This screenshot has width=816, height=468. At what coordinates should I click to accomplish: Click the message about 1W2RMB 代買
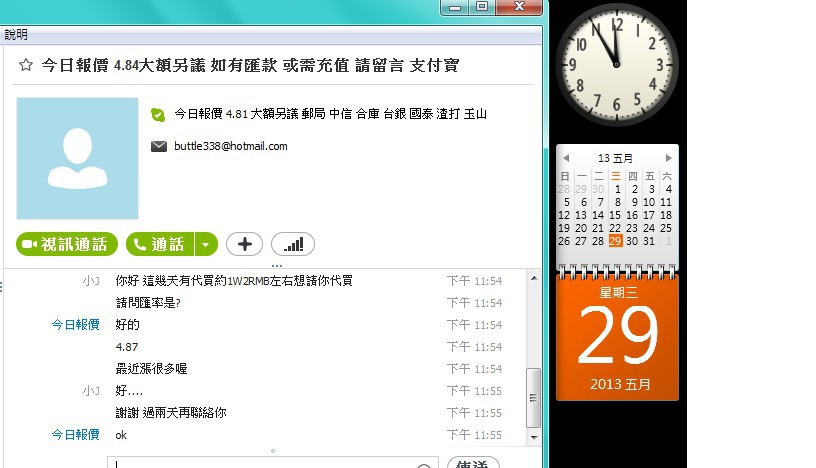[234, 281]
